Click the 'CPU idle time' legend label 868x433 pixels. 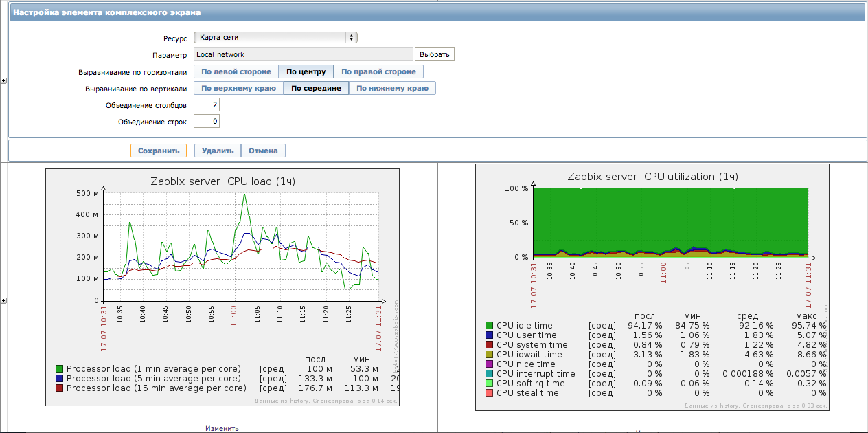pos(525,326)
